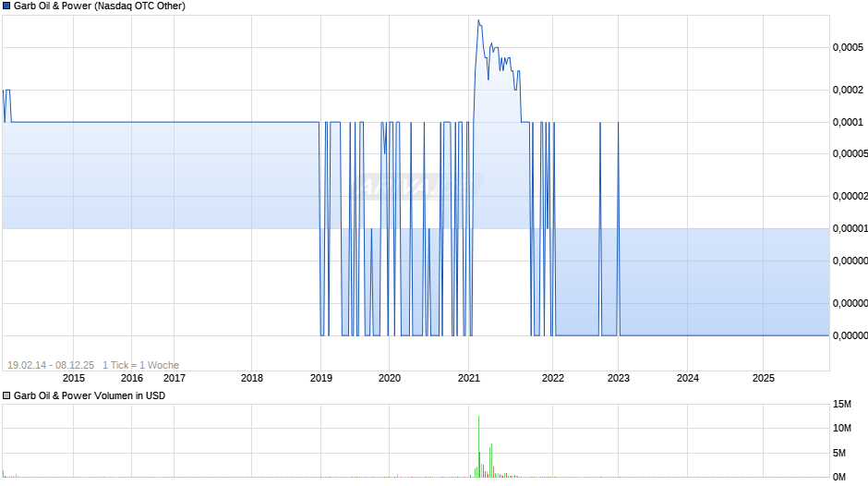Image resolution: width=868 pixels, height=486 pixels.
Task: Click the 5M volume axis label
Action: coord(839,454)
